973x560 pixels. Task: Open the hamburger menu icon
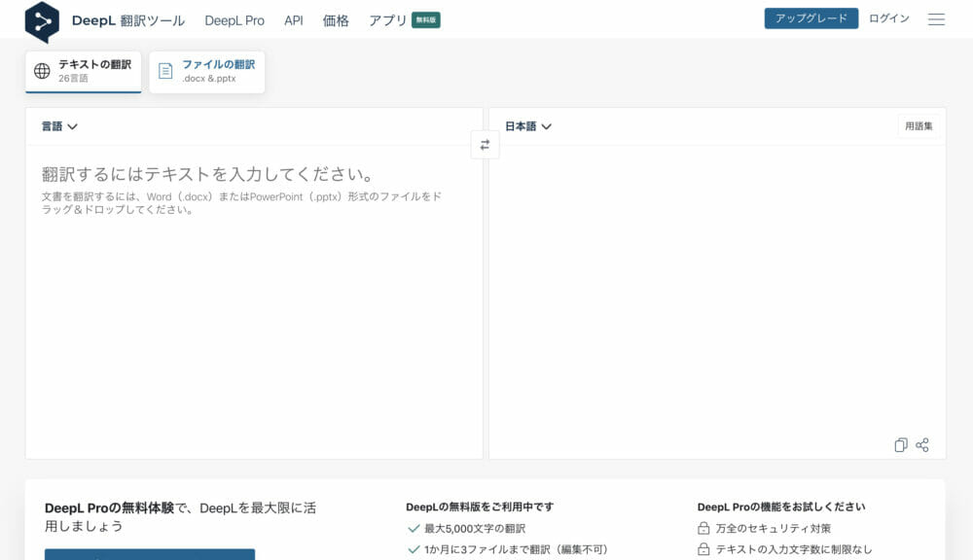coord(936,19)
